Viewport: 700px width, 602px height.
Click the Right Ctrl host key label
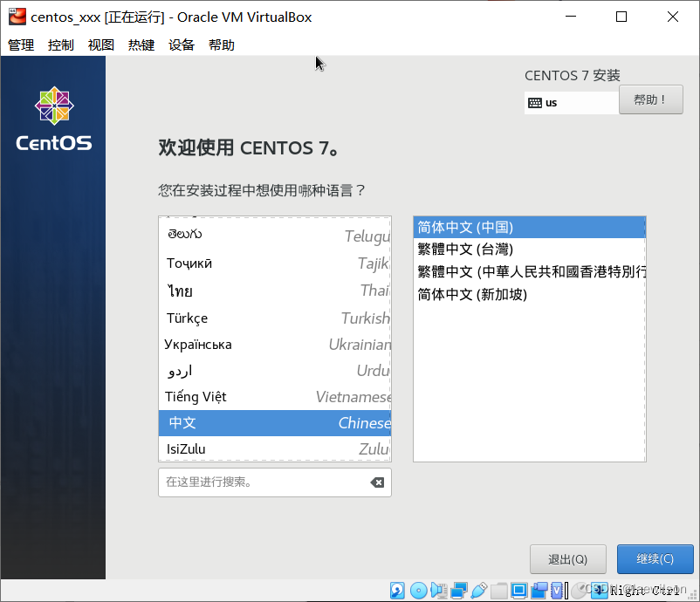(645, 591)
